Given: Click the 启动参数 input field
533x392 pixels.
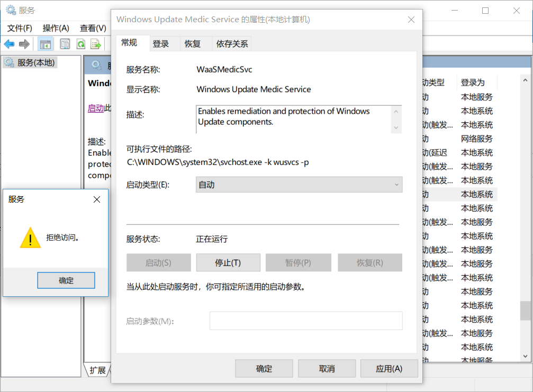Looking at the screenshot, I should (x=306, y=321).
